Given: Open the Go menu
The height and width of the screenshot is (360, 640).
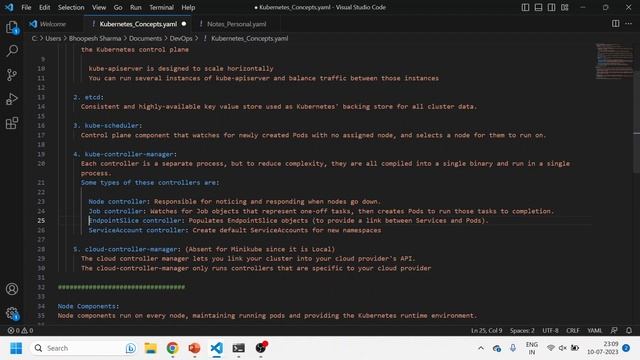Looking at the screenshot, I should click(x=118, y=7).
